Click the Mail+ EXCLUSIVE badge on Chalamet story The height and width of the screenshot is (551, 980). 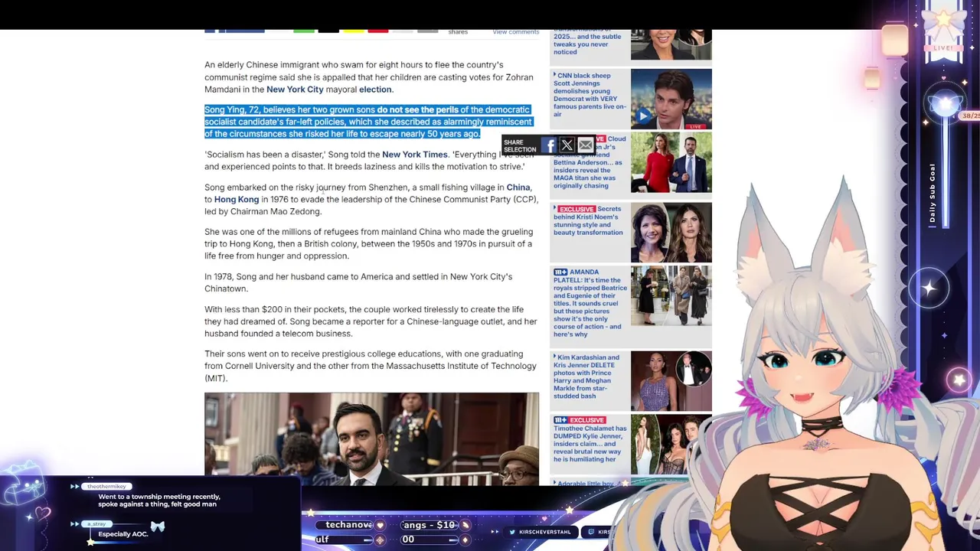pos(580,420)
